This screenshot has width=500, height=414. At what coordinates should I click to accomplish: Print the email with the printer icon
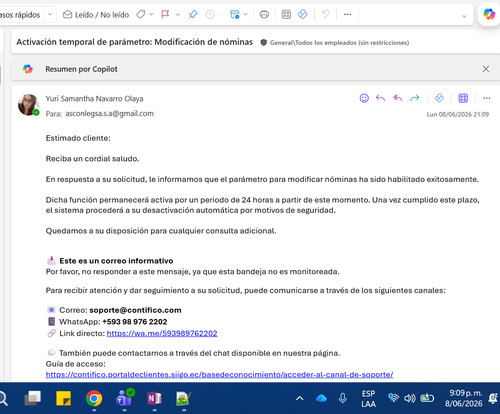[x=264, y=14]
